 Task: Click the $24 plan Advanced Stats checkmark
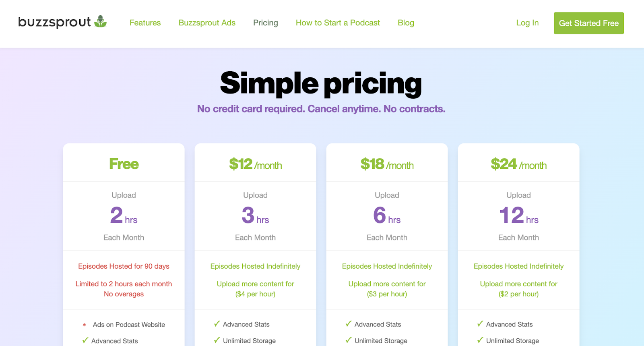[480, 324]
